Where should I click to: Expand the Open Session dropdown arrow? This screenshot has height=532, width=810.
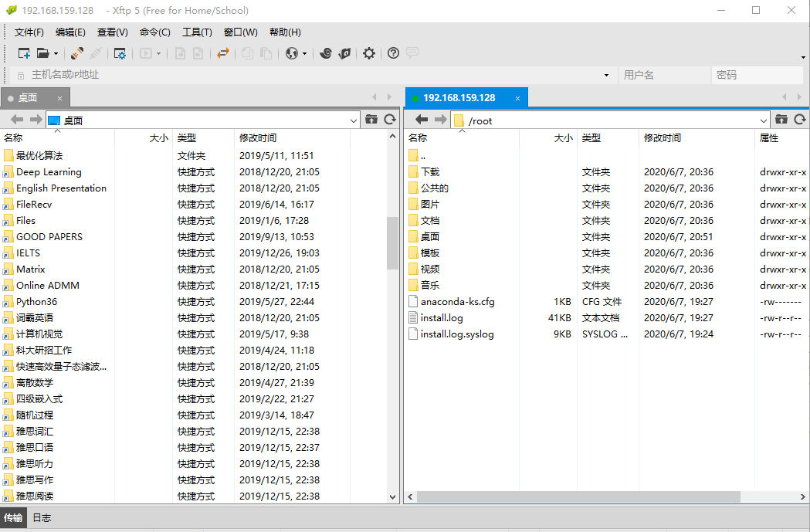click(x=56, y=54)
